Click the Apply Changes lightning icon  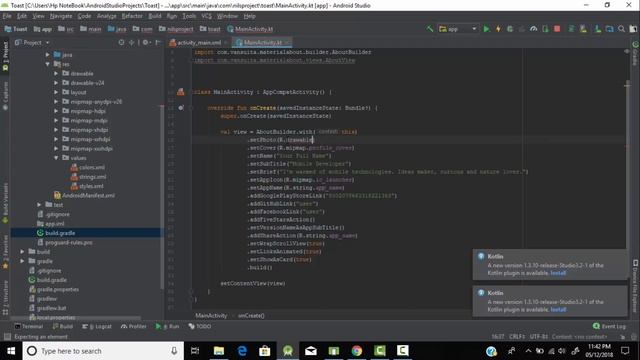point(498,29)
